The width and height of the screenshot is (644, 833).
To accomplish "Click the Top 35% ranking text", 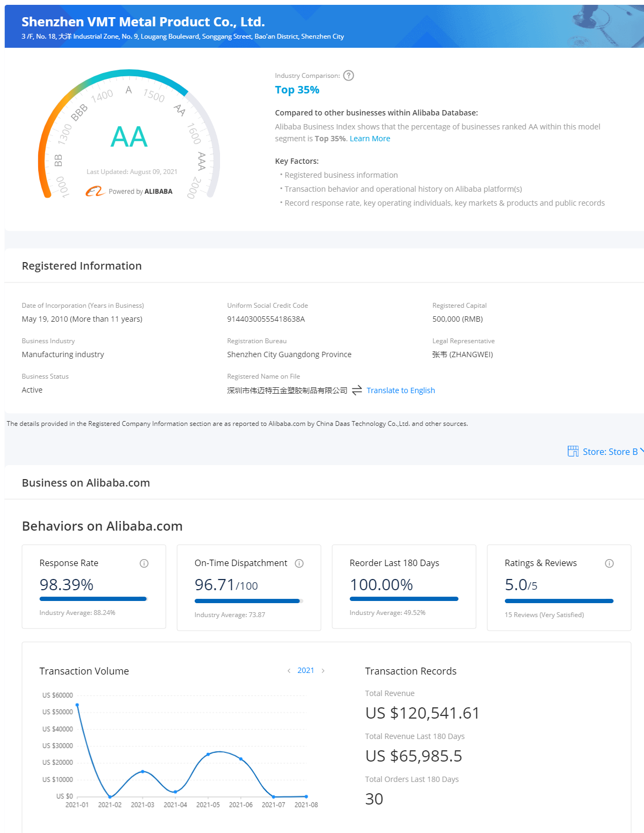I will tap(297, 90).
